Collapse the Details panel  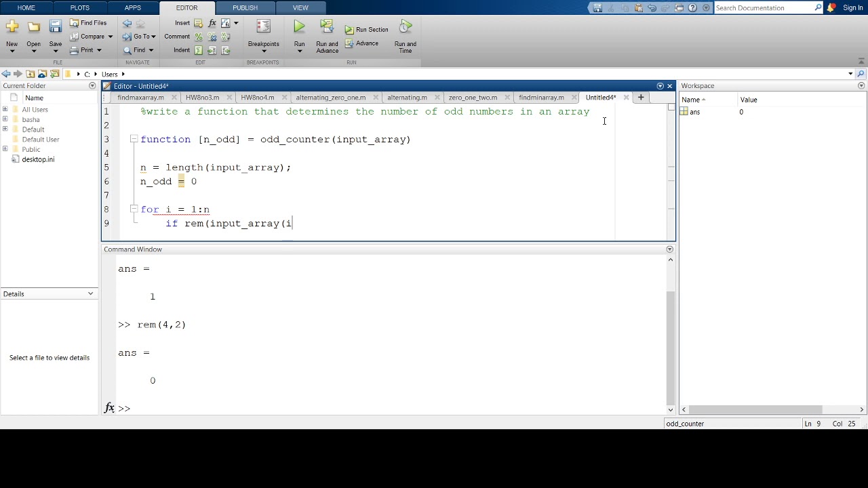[x=91, y=294]
